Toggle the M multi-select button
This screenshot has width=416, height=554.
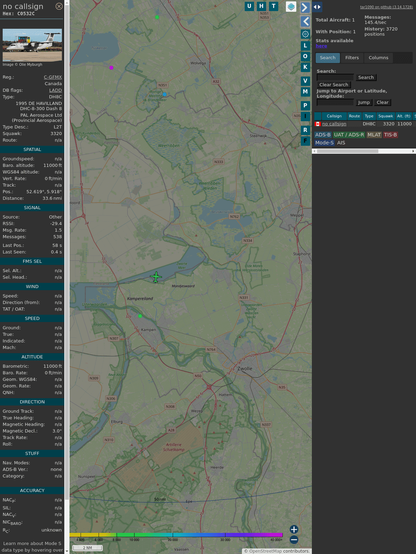click(x=305, y=92)
